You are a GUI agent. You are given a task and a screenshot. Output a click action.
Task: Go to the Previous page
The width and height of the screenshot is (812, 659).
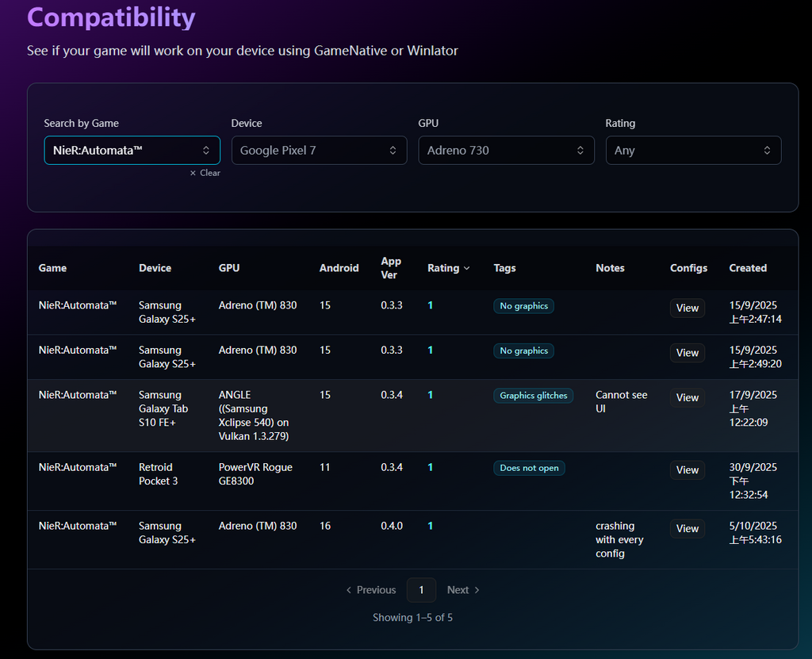370,590
